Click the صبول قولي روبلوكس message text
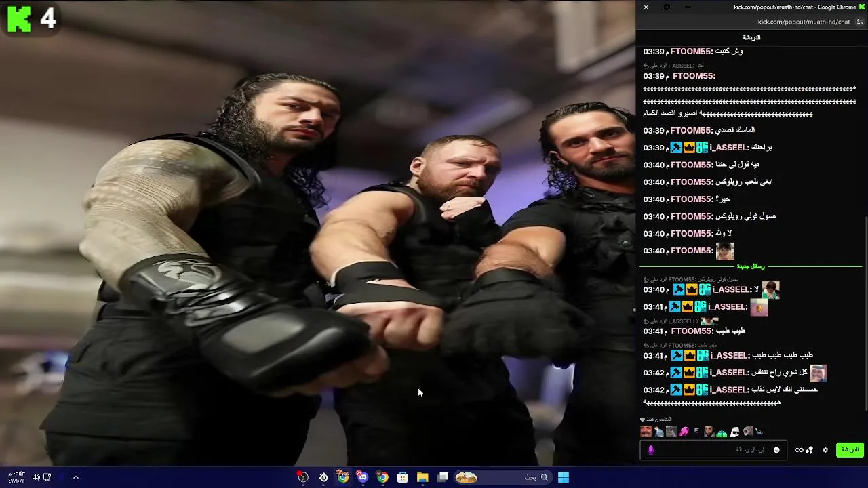Screen dimensions: 868x488 pyautogui.click(x=745, y=216)
